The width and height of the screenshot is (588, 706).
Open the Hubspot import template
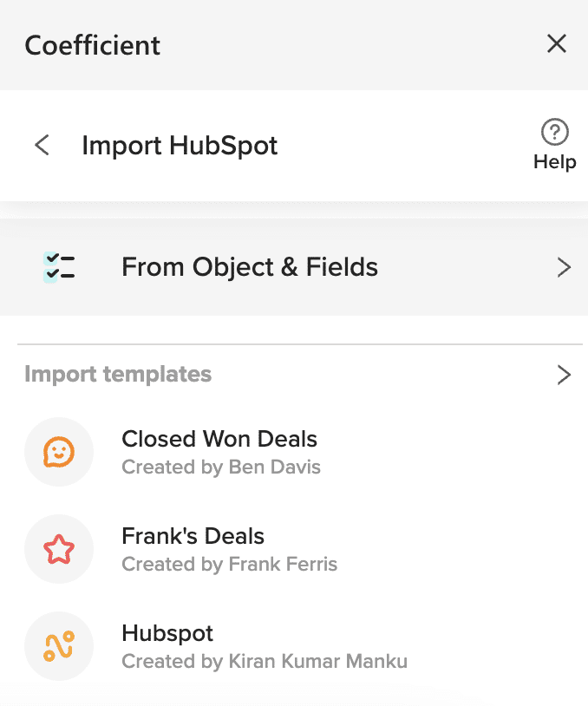tap(167, 634)
